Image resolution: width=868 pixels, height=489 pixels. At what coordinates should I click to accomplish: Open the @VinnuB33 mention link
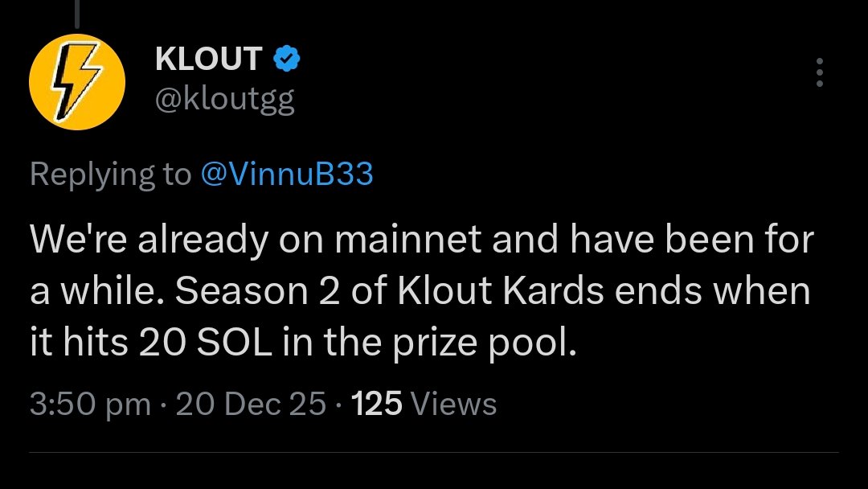(286, 175)
